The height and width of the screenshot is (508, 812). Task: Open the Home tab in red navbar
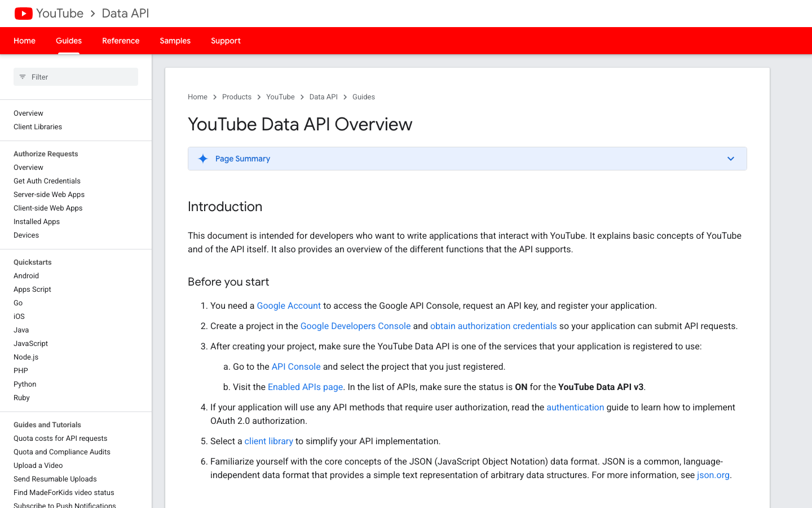[x=24, y=41]
